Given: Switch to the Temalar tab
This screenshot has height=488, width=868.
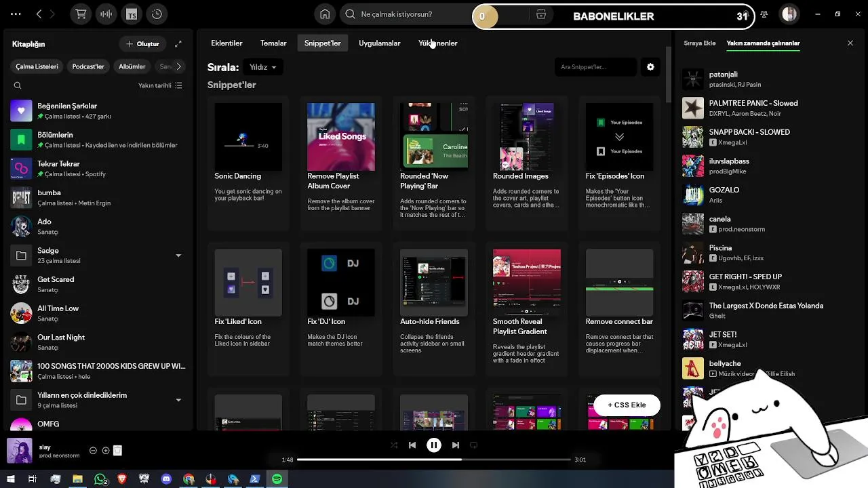Looking at the screenshot, I should [x=273, y=43].
